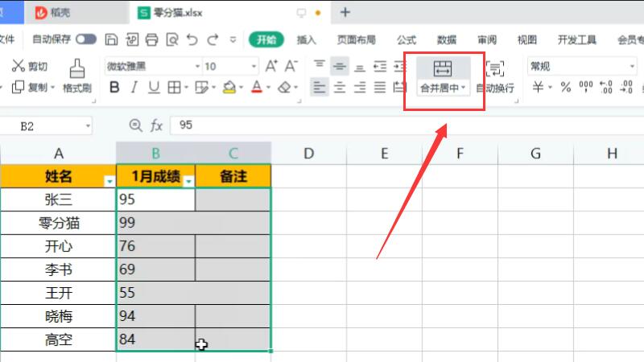Open the filter dropdown on 1月成绩 header
This screenshot has height=362, width=644.
coord(188,182)
